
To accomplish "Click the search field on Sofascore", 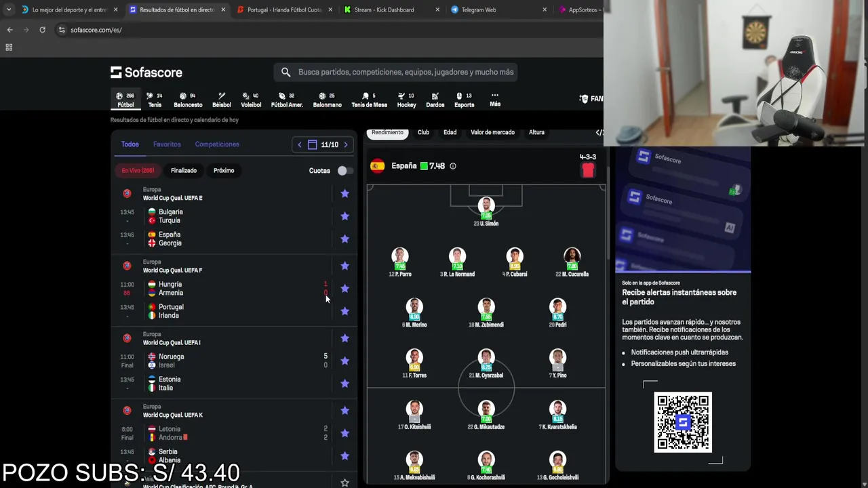I will coord(396,72).
